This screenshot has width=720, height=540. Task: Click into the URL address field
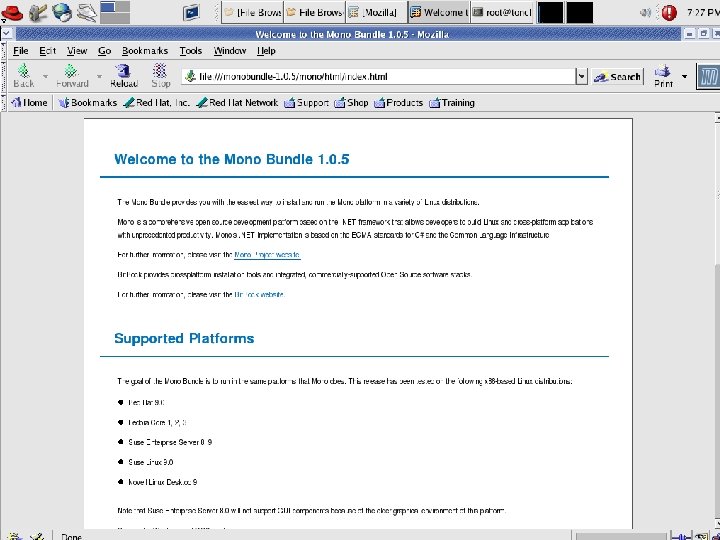(379, 76)
